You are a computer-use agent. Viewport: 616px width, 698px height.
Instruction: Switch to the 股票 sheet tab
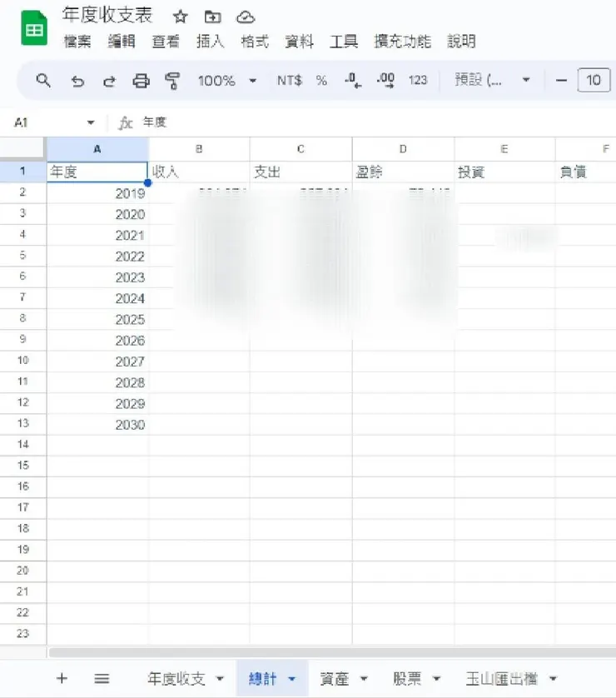(407, 679)
